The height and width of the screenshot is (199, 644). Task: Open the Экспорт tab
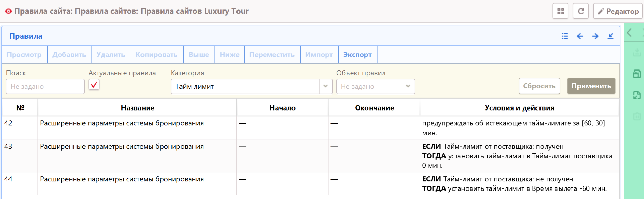point(357,55)
